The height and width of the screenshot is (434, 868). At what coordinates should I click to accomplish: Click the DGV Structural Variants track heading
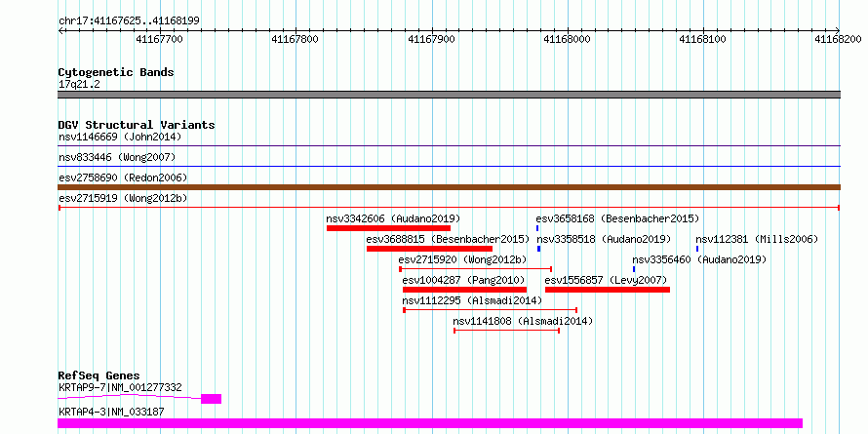137,125
